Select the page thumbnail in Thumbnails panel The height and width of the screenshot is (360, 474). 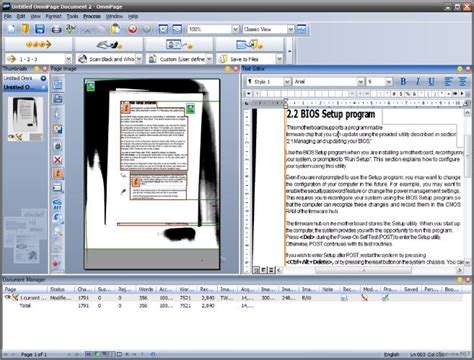[25, 115]
